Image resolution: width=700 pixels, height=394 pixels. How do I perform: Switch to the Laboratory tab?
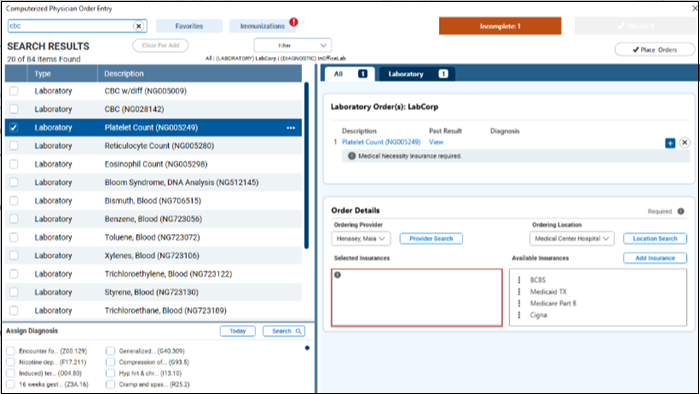tap(417, 74)
